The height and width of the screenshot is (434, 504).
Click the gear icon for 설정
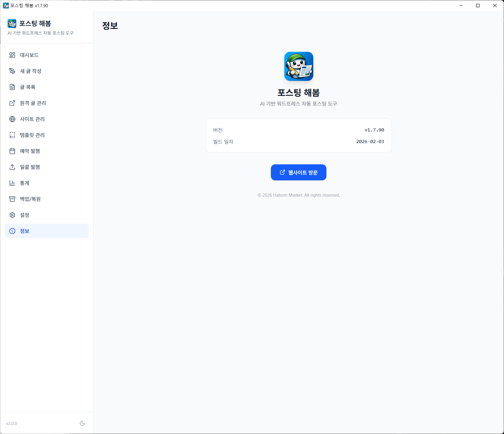coord(12,215)
